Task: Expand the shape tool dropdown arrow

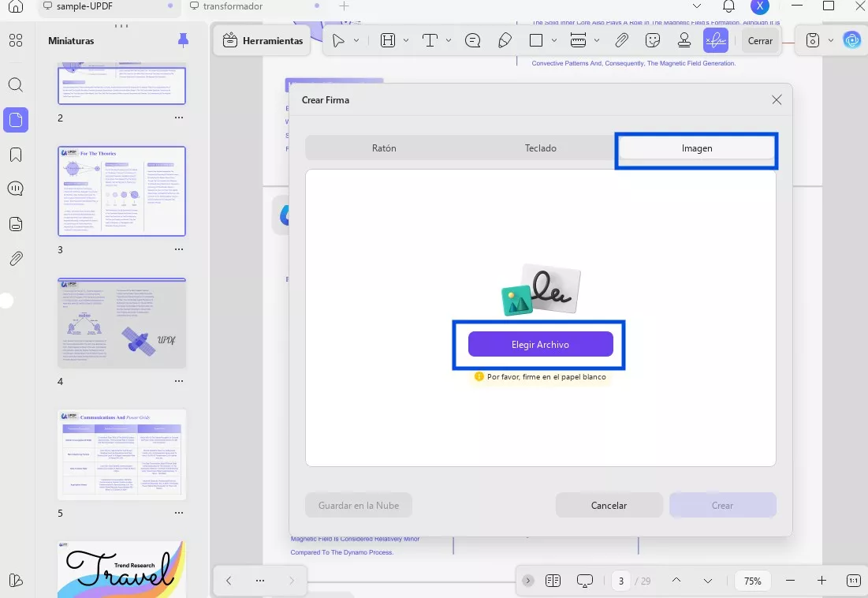Action: (x=553, y=40)
